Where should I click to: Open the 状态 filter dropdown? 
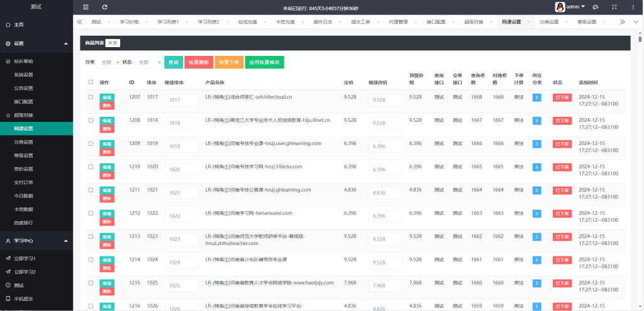pyautogui.click(x=147, y=62)
